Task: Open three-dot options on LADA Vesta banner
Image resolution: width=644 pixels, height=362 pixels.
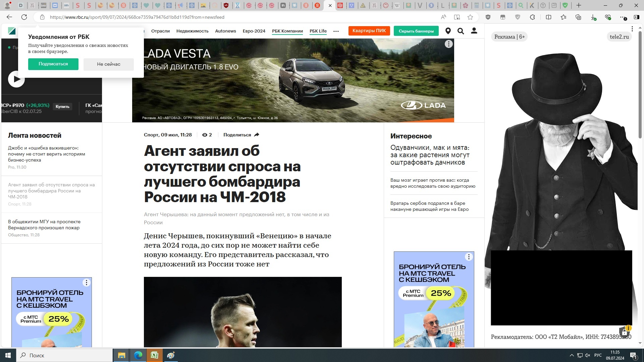Action: click(448, 44)
